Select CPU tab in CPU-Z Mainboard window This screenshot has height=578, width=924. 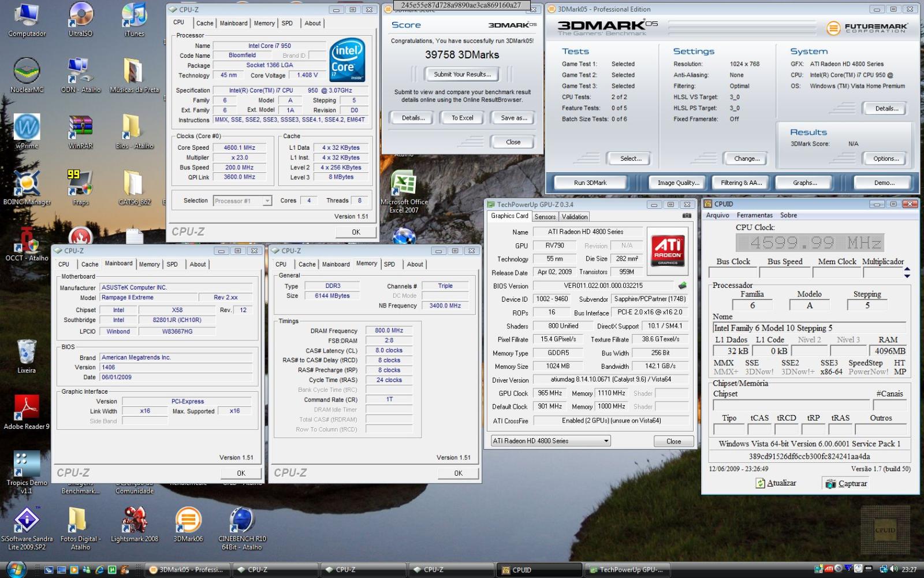click(x=64, y=264)
